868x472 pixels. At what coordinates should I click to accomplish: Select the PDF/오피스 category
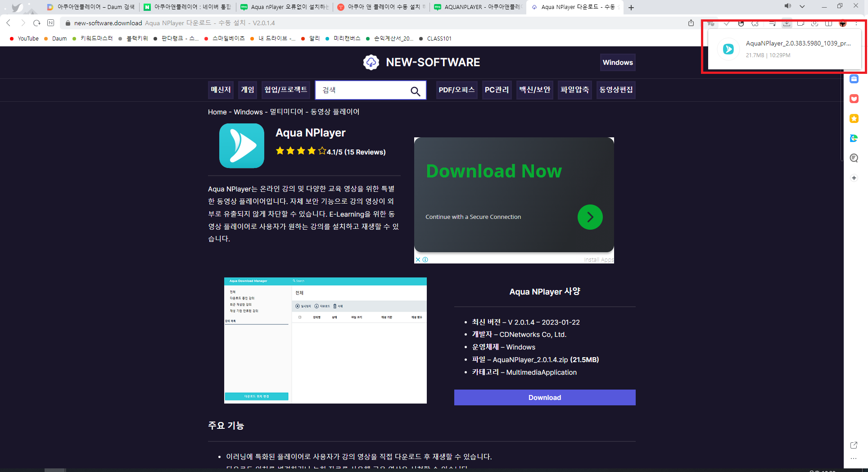[x=457, y=90]
